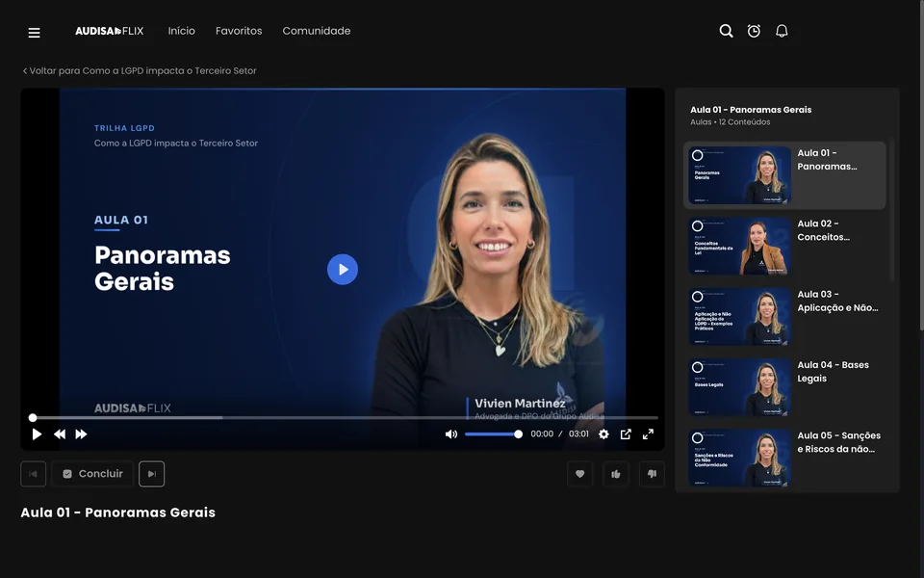The height and width of the screenshot is (578, 924).
Task: Open Aula 02 - Conceitos lesson title
Action: [823, 230]
